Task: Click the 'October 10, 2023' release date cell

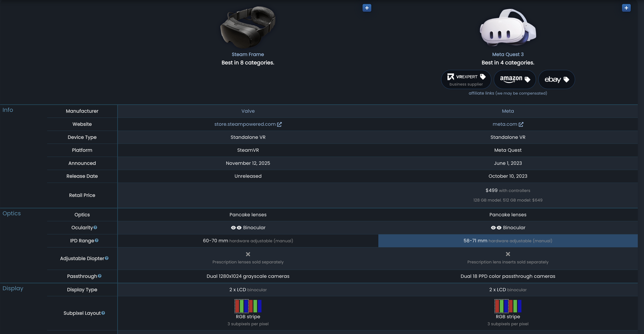Action: click(508, 177)
